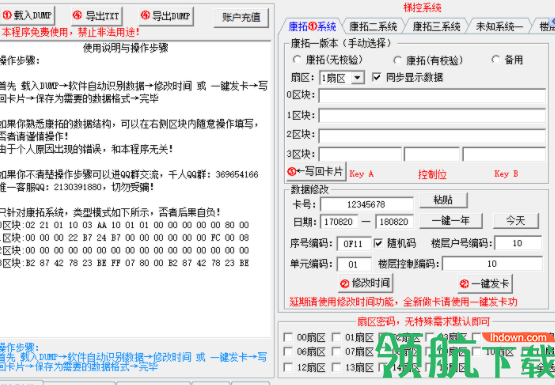Click the warning text 本程序免费使用,禁止非法用途!
The image size is (555, 385).
tap(70, 32)
